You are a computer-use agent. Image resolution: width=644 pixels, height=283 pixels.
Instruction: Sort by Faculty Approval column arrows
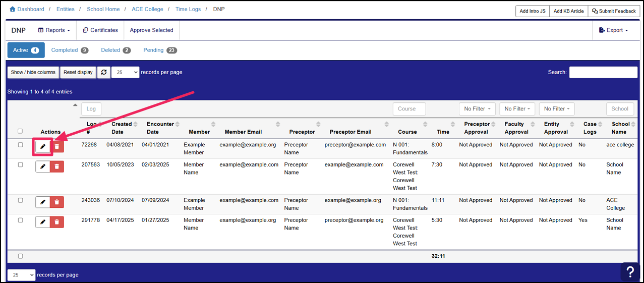click(534, 124)
